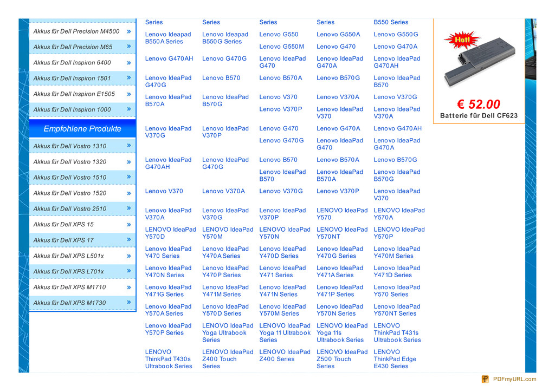Open LENOVO IdeaPad Z400 Series link

pos(285,356)
